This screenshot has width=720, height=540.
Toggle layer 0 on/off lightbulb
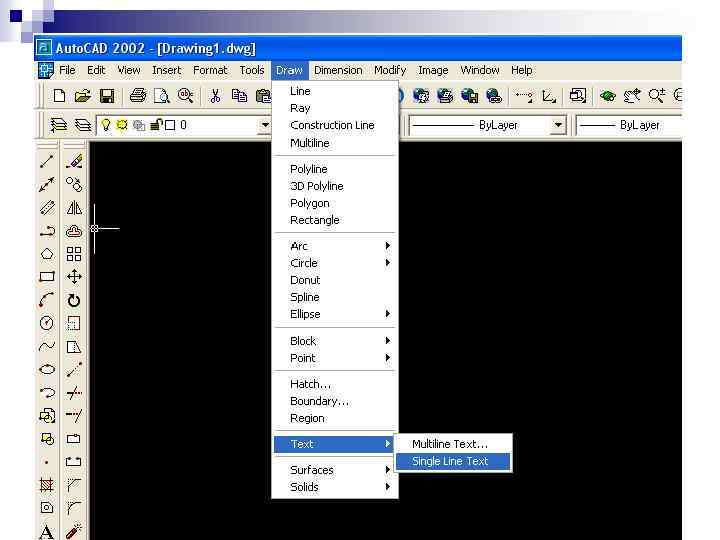[x=106, y=125]
